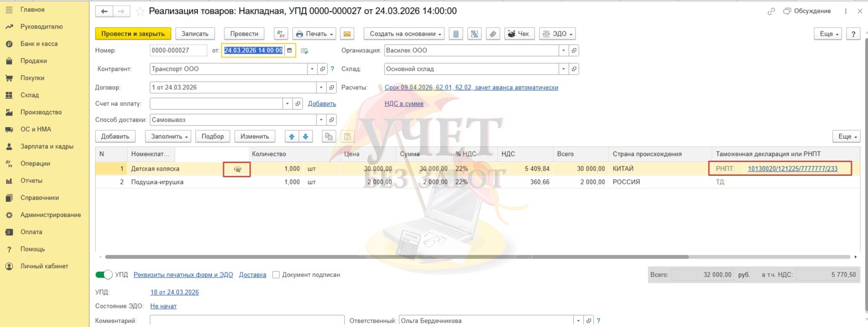Image resolution: width=868 pixels, height=327 pixels.
Task: Toggle the УПД switch
Action: [104, 275]
